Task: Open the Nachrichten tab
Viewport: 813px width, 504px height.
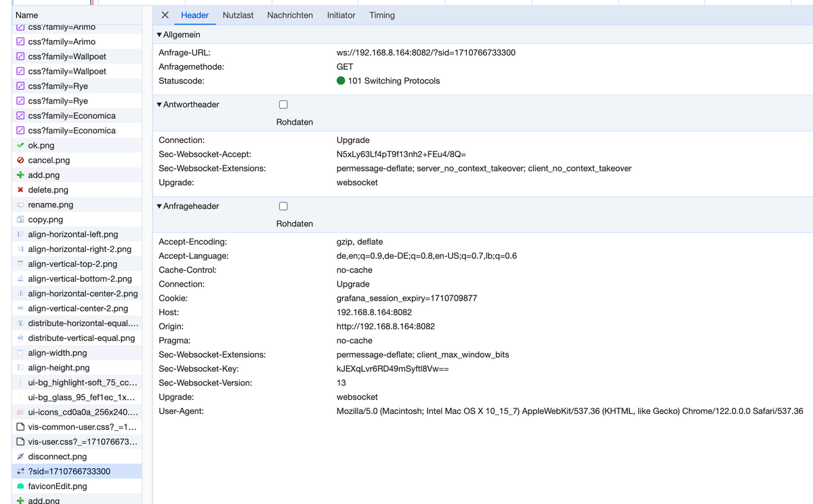Action: pos(290,15)
